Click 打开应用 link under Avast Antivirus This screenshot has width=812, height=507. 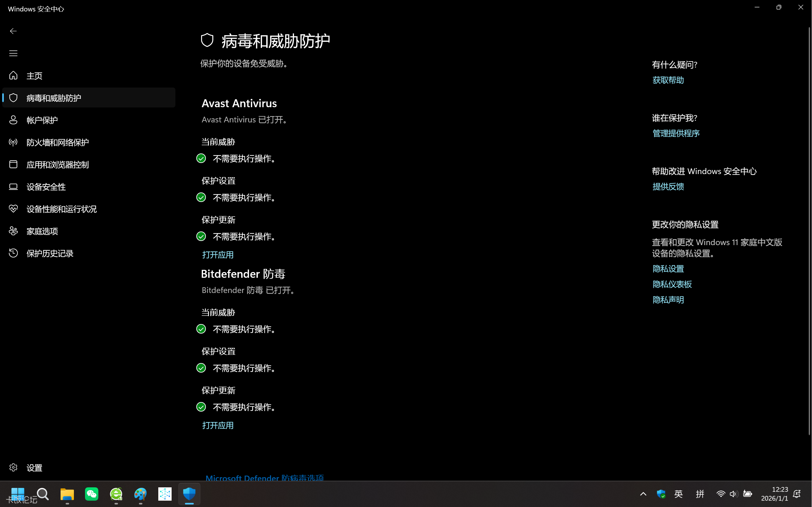coord(218,255)
